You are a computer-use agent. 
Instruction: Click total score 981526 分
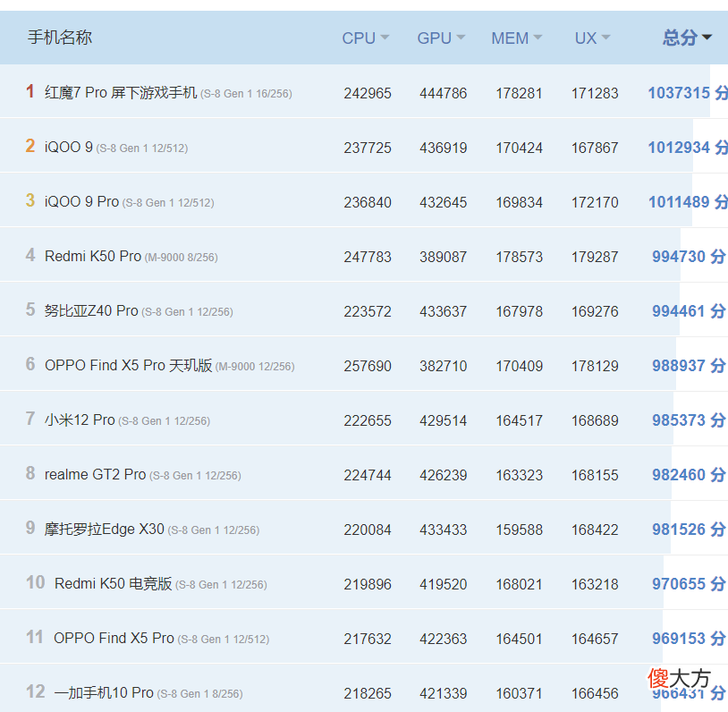coord(689,530)
